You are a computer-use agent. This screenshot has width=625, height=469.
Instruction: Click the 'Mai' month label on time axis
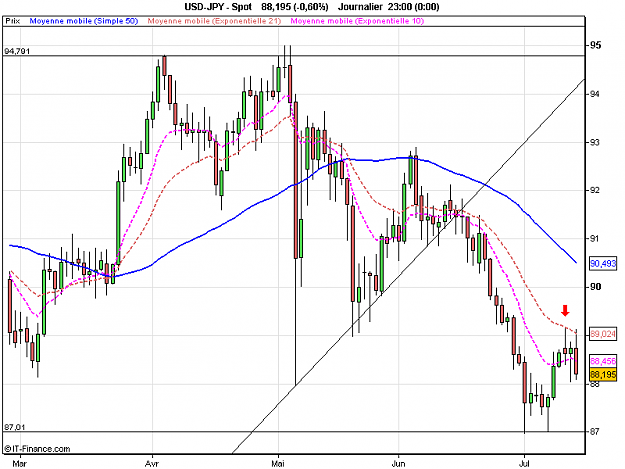[278, 464]
